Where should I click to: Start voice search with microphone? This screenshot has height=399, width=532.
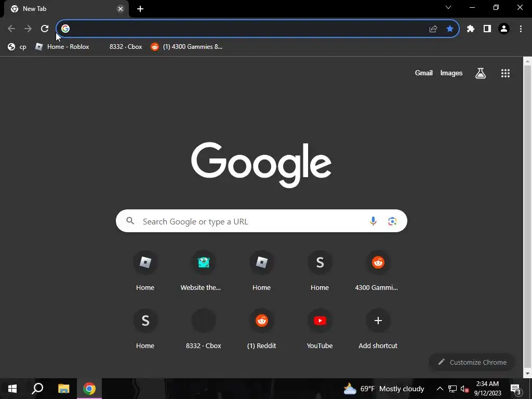click(373, 221)
